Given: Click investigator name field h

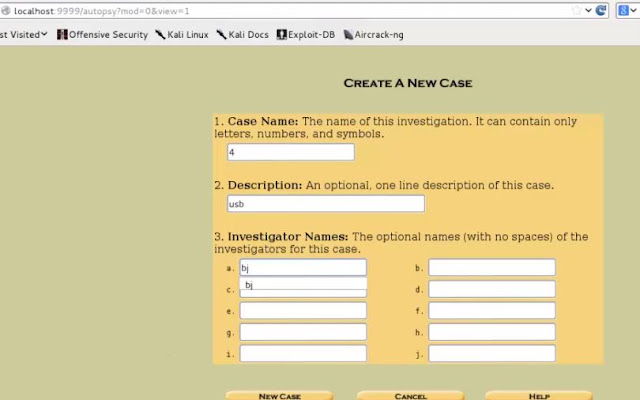Looking at the screenshot, I should click(492, 332).
